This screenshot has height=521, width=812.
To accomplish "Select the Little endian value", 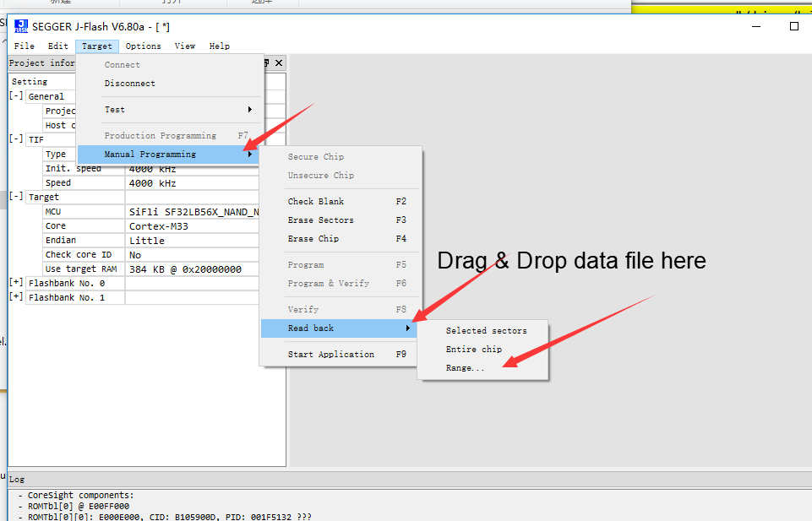I will [x=192, y=241].
